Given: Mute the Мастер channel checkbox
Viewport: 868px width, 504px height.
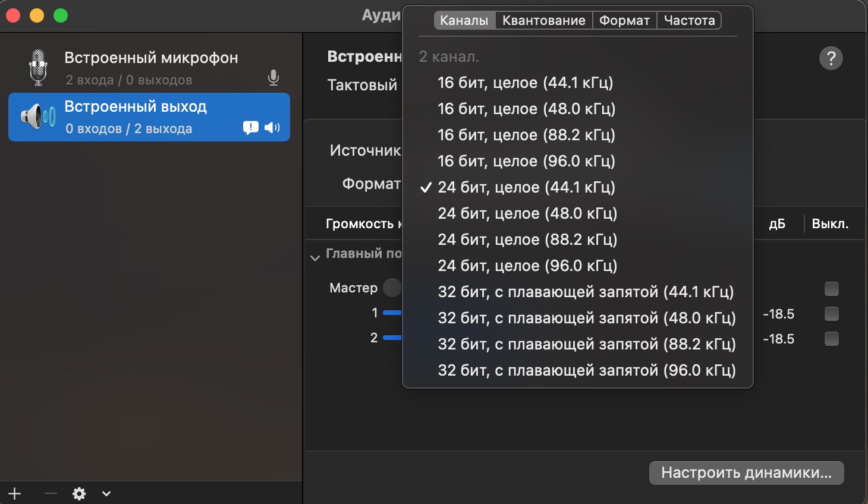Looking at the screenshot, I should point(831,289).
